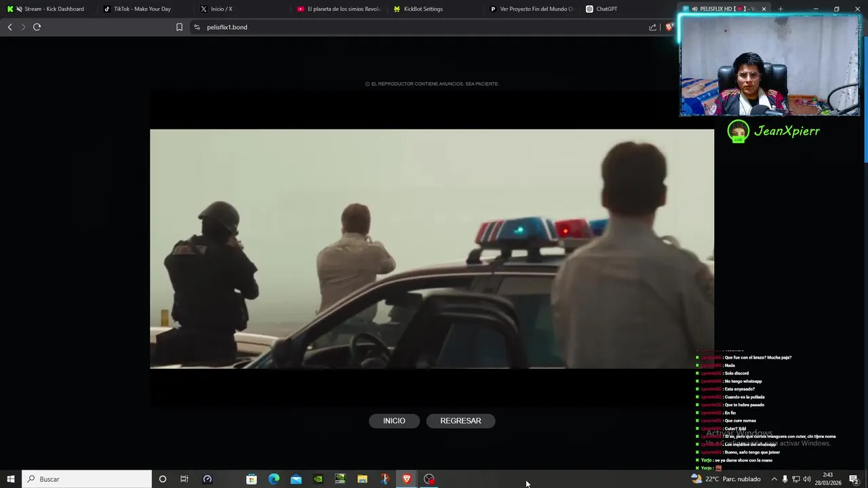Open File Explorer from the taskbar

362,479
